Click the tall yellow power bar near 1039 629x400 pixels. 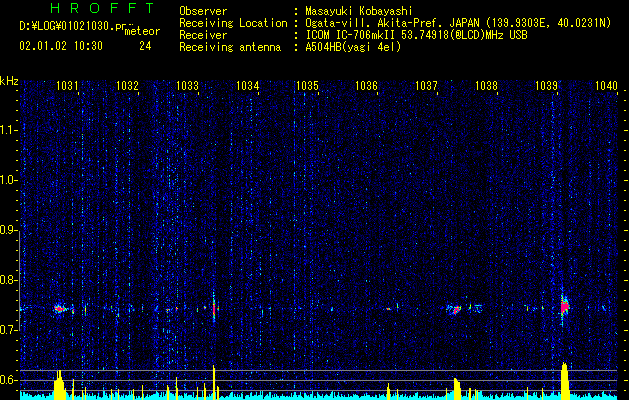[565, 381]
